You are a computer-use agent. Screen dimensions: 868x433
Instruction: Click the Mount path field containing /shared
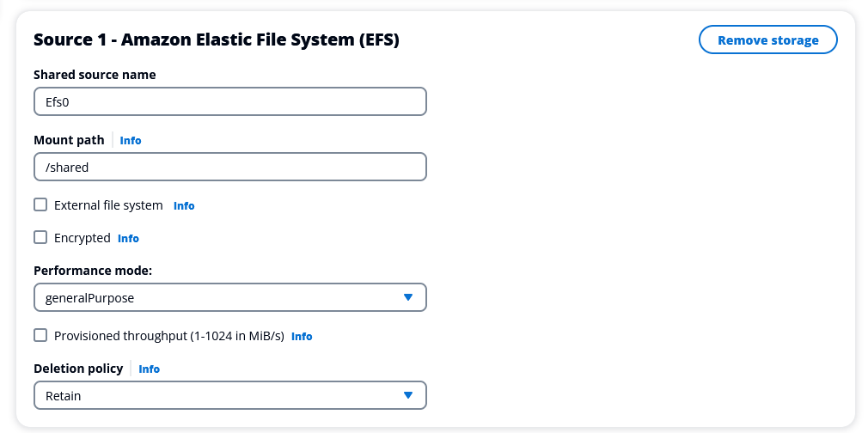[229, 167]
